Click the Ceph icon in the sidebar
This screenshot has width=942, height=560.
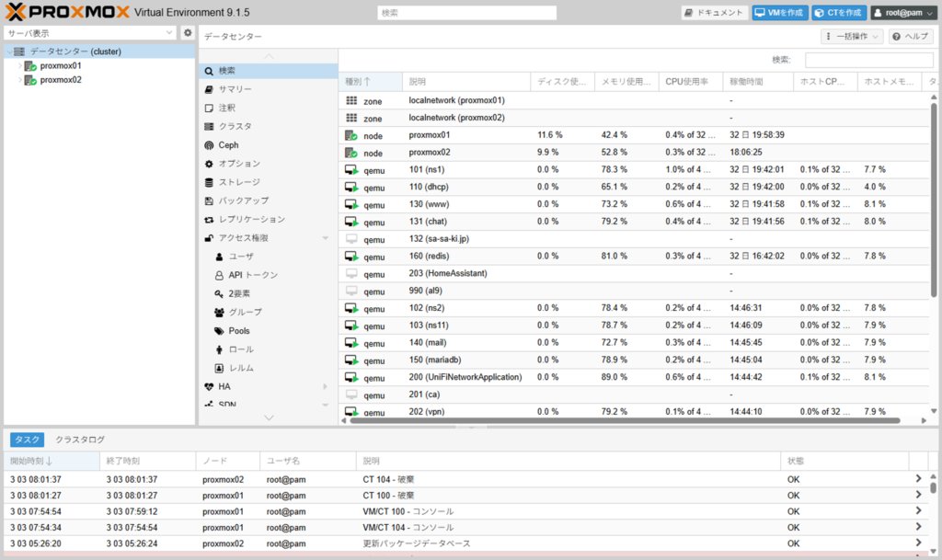pos(210,145)
